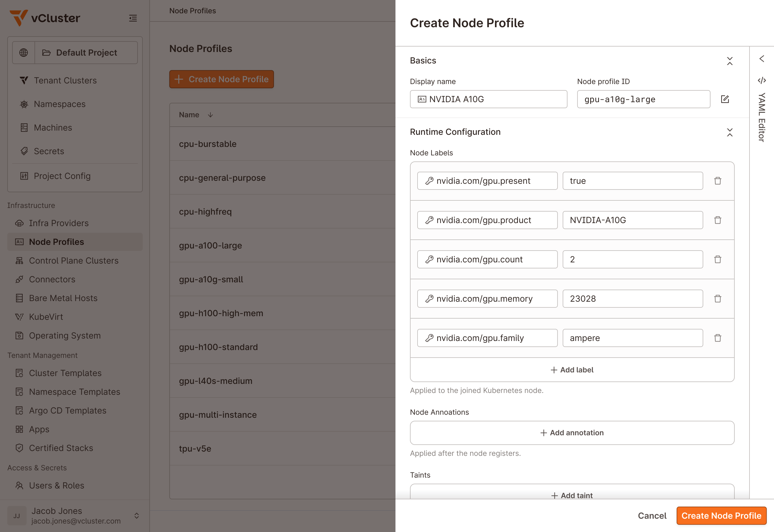Add a new node label
774x532 pixels.
pos(572,370)
